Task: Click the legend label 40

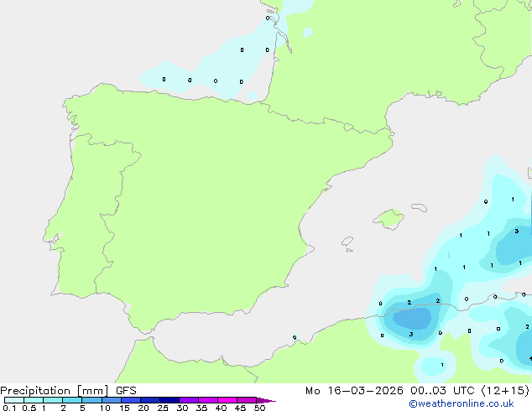Action: coord(221,408)
